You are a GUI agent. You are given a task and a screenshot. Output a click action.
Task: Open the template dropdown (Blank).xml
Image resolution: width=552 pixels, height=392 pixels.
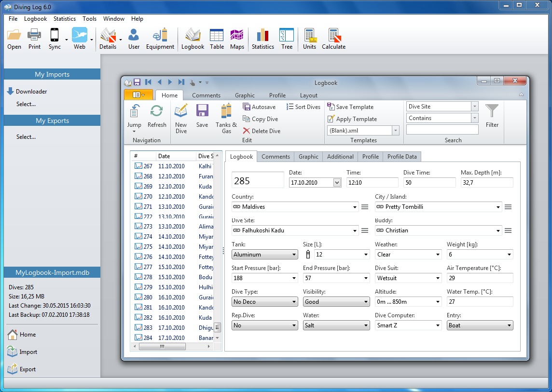396,131
